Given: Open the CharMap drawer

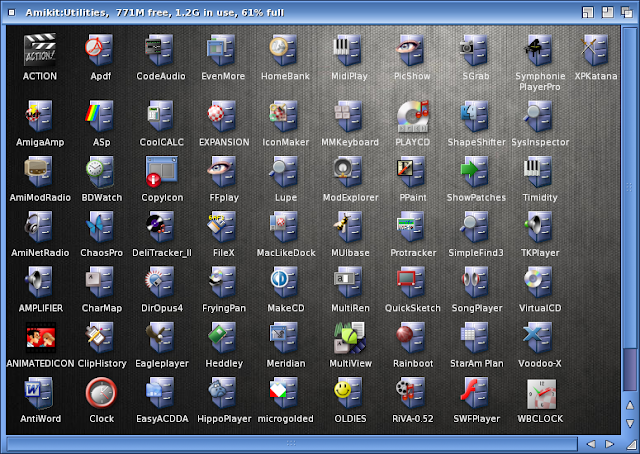Looking at the screenshot, I should tap(101, 283).
